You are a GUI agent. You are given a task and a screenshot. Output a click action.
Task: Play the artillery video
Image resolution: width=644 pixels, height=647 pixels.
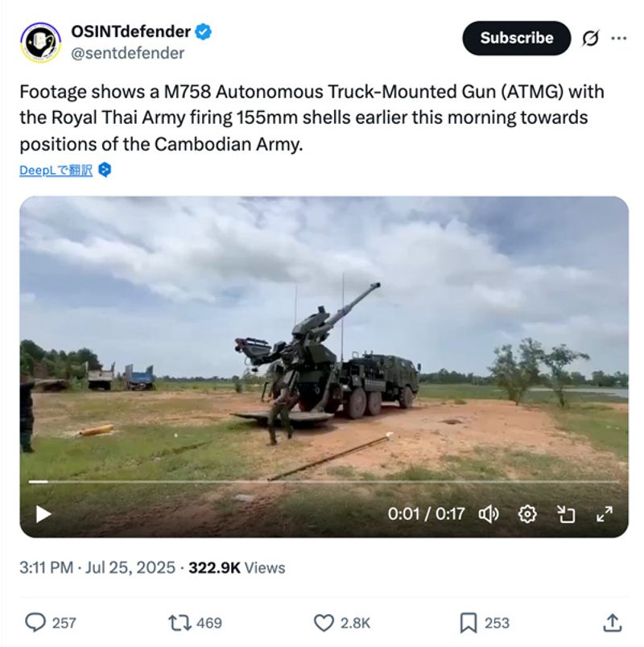tap(43, 513)
